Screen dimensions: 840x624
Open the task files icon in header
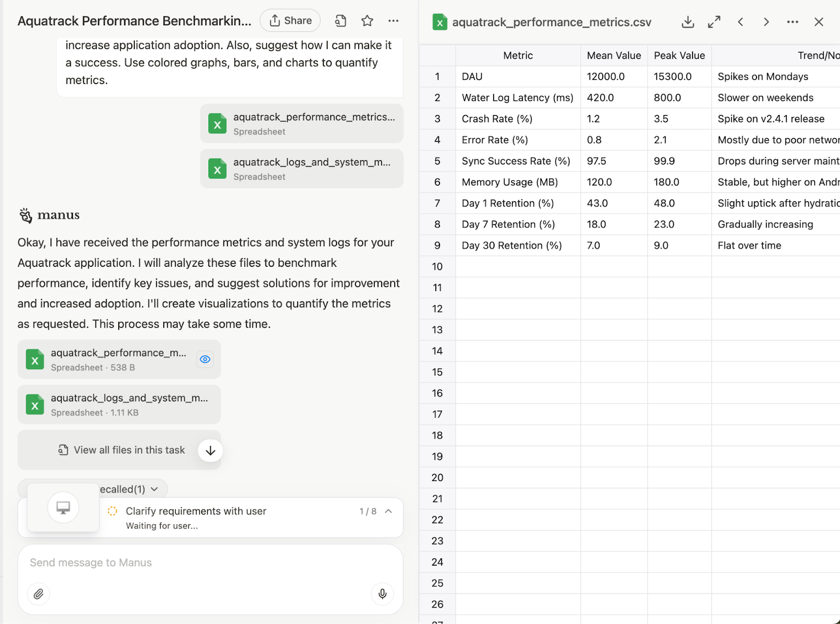click(x=341, y=21)
